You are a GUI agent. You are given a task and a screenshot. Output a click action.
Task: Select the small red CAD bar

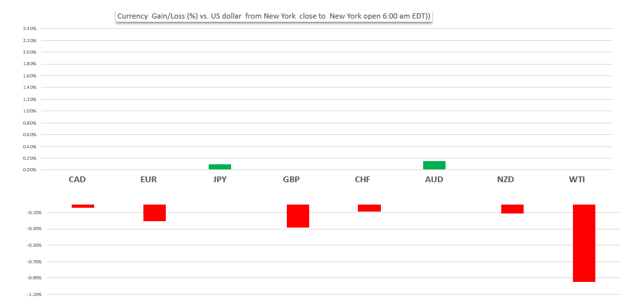click(x=83, y=206)
